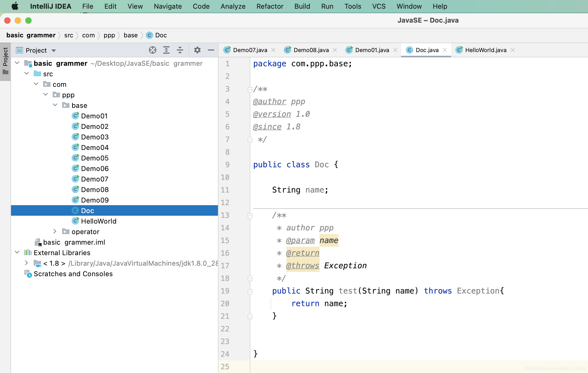Fold the test method at line 19
The width and height of the screenshot is (588, 373).
[250, 291]
